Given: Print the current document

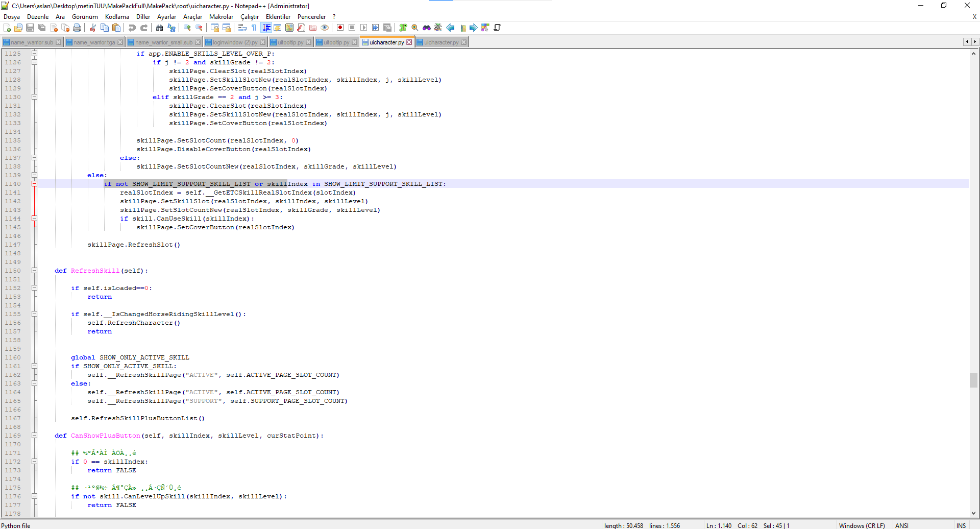Looking at the screenshot, I should 77,28.
